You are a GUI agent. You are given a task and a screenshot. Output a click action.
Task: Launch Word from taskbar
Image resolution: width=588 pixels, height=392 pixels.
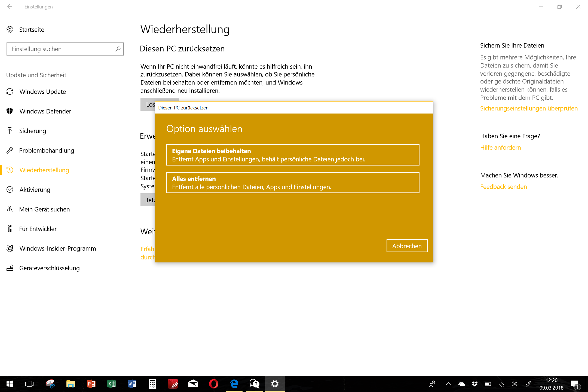(x=132, y=384)
